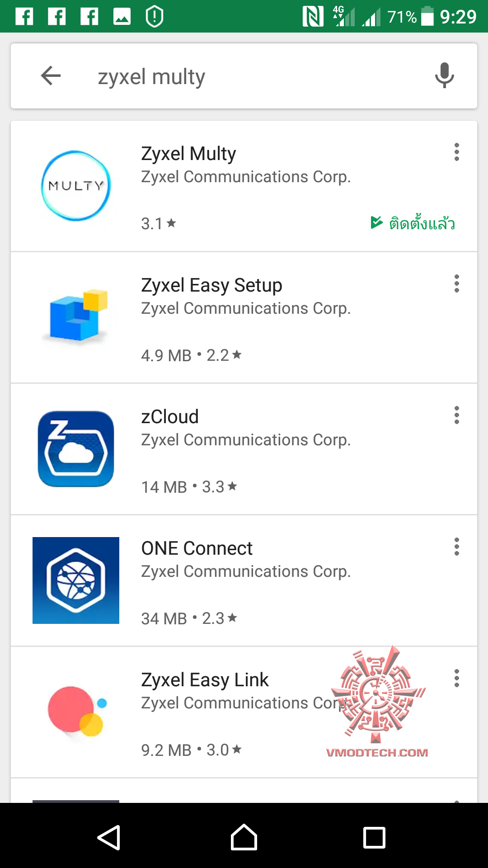Expand the three-dot menu for zCloud
This screenshot has width=488, height=868.
(x=457, y=415)
